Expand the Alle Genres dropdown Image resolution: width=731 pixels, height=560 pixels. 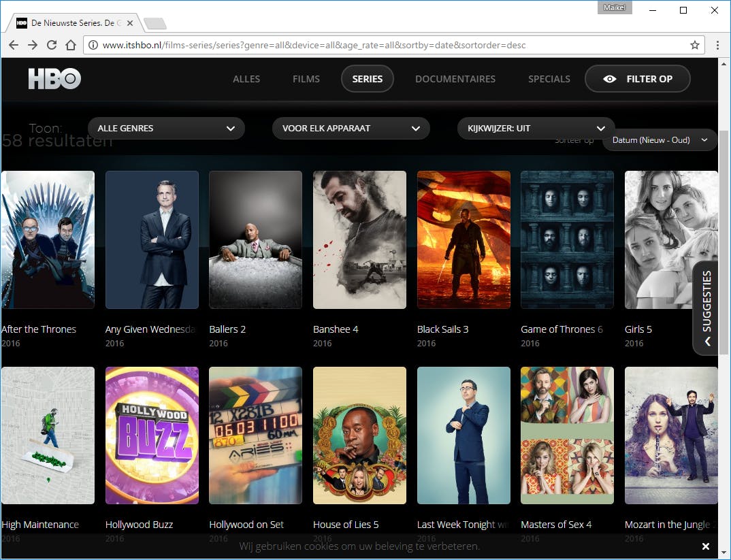pyautogui.click(x=167, y=128)
